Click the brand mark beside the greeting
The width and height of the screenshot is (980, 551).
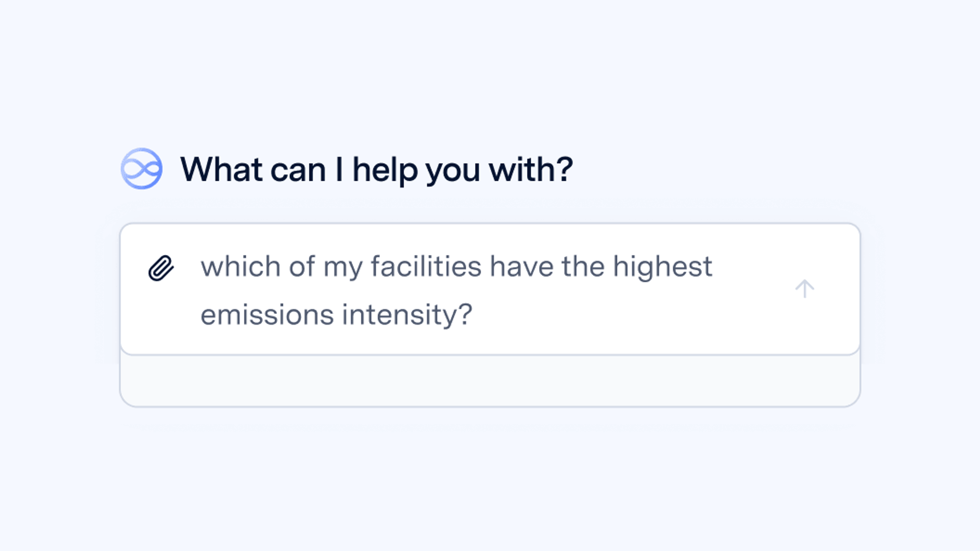pos(142,170)
